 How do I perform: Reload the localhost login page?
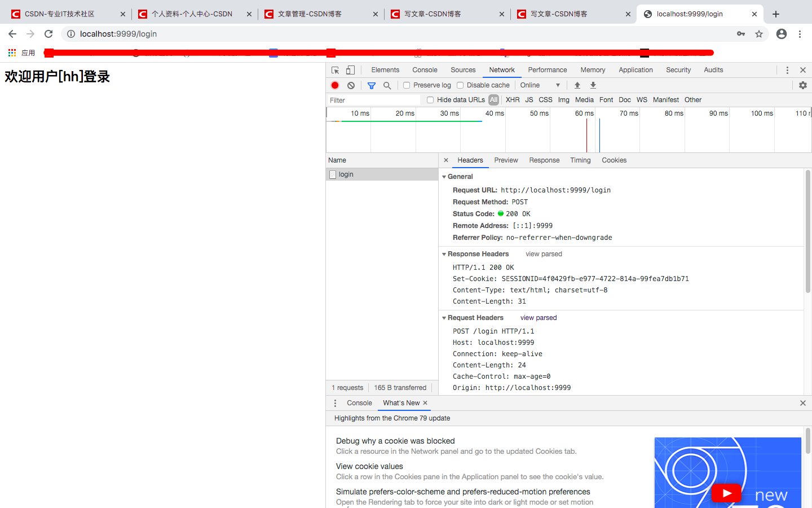tap(48, 34)
